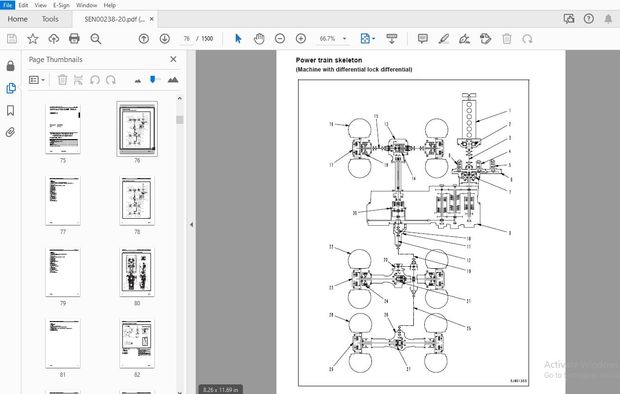Open the fit page options dropdown arrow
This screenshot has height=394, width=620.
pyautogui.click(x=374, y=39)
